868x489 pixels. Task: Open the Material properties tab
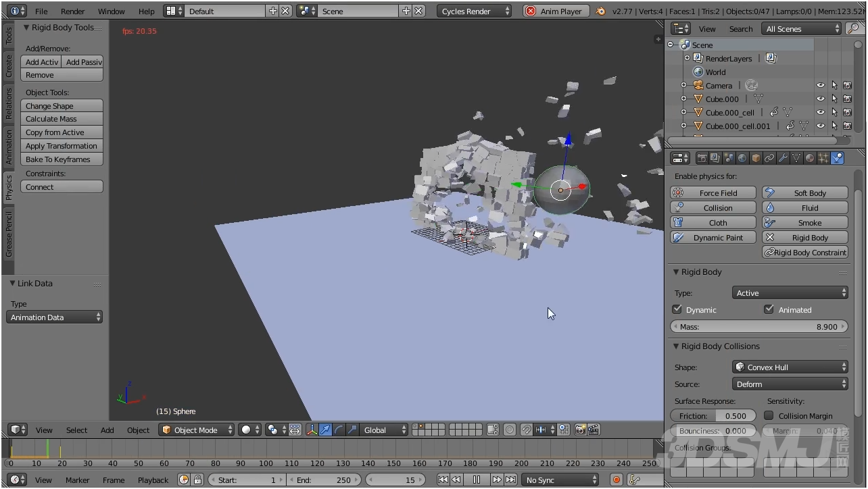point(811,158)
